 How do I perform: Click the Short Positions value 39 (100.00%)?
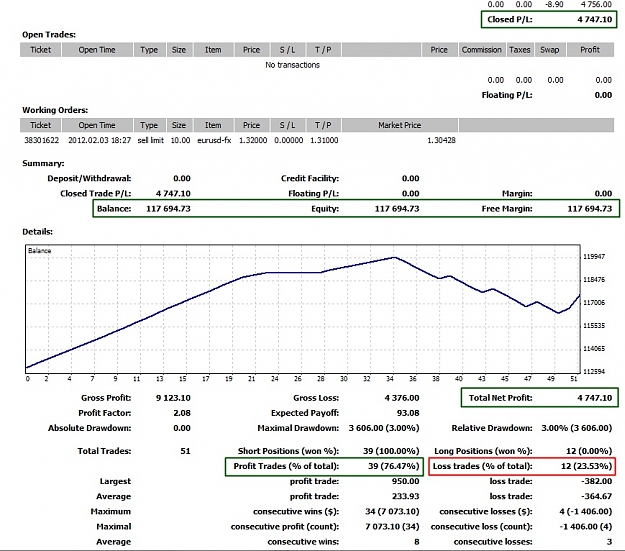(x=391, y=451)
